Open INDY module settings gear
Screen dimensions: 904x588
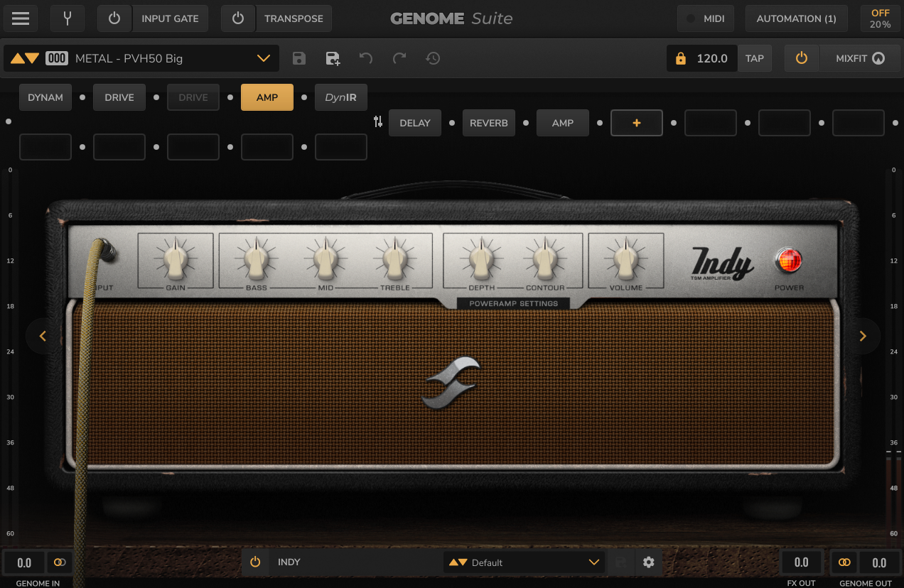648,562
